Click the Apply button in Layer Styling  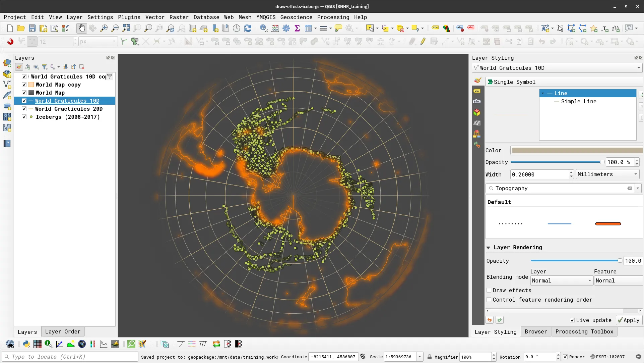[628, 320]
